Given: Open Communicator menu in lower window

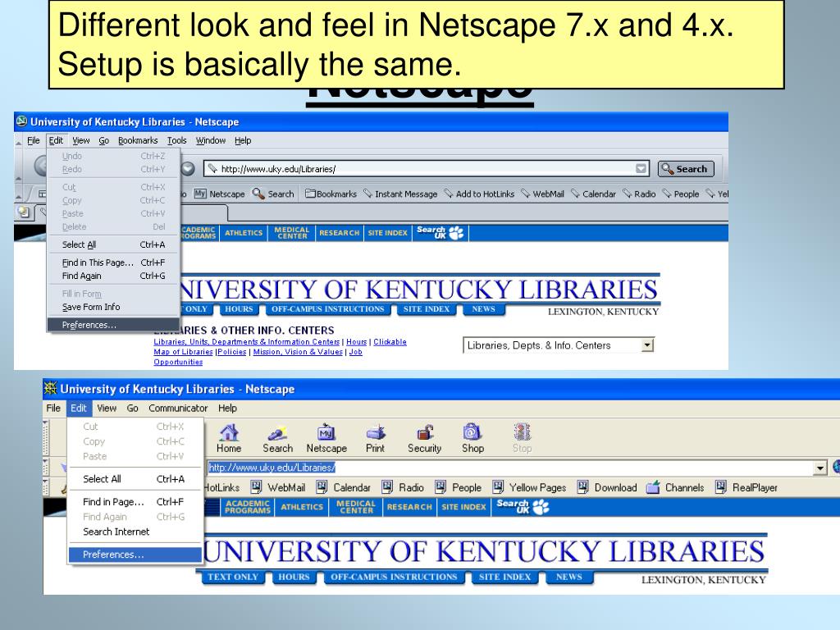Looking at the screenshot, I should point(178,409).
